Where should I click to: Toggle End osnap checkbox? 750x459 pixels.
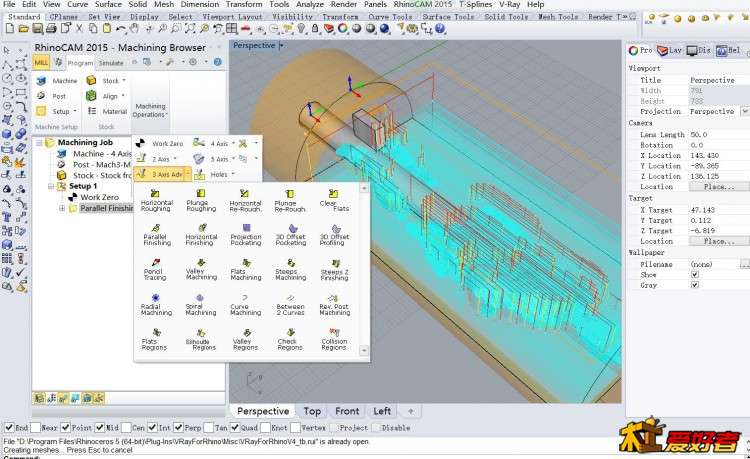tap(9, 427)
